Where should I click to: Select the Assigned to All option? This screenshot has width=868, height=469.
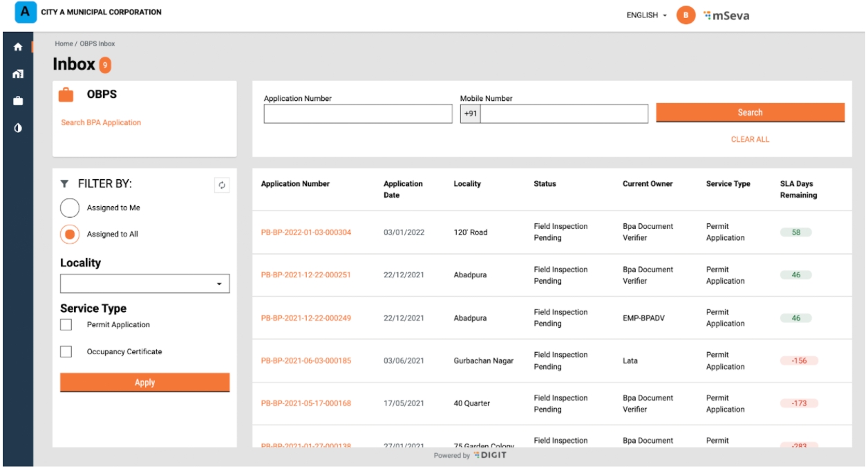(70, 234)
